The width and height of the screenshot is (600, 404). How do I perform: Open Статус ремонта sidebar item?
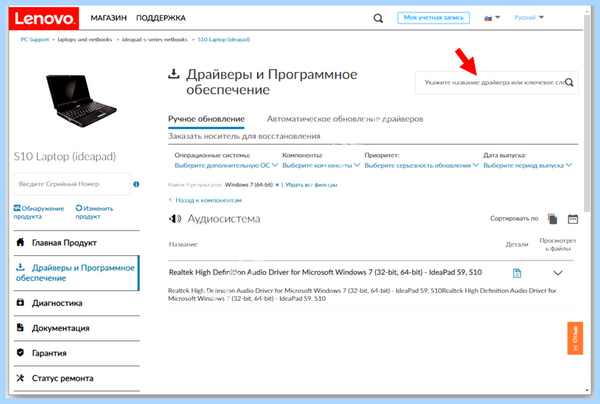point(77,378)
